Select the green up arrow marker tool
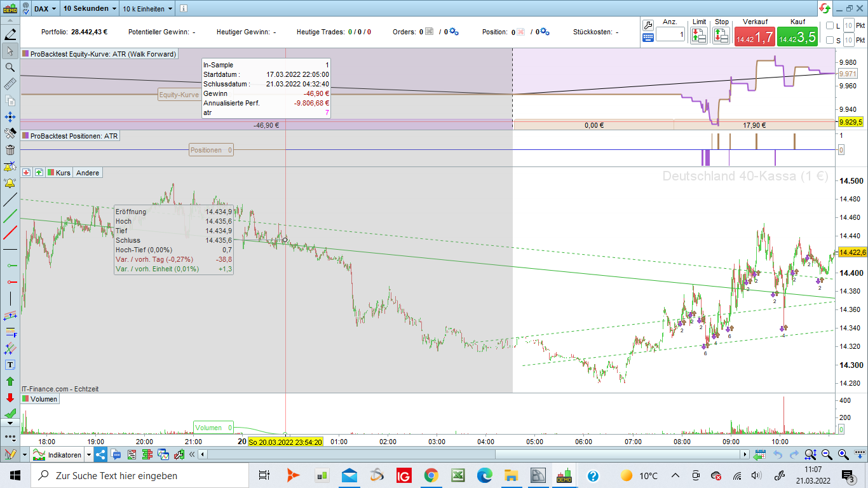Image resolution: width=868 pixels, height=488 pixels. [10, 381]
